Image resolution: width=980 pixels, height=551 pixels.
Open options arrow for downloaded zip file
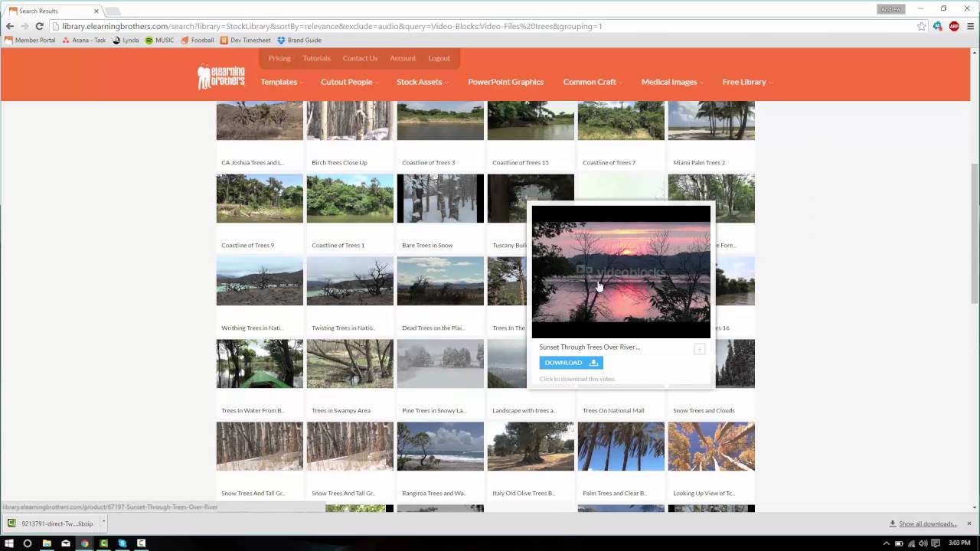click(103, 523)
